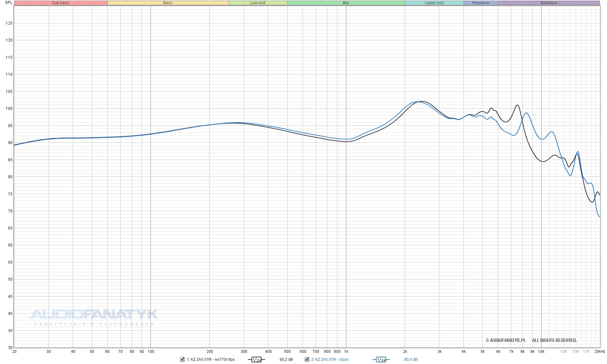Click the 90,2 dB legend value
The image size is (607, 364).
[286, 360]
